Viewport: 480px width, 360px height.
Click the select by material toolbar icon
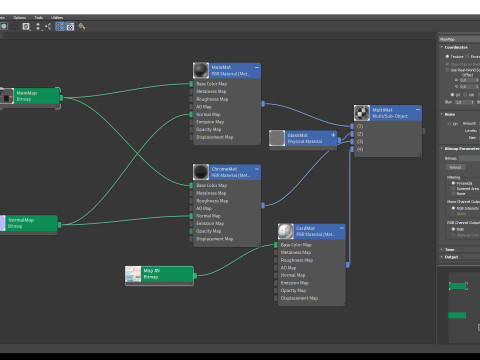[x=82, y=26]
